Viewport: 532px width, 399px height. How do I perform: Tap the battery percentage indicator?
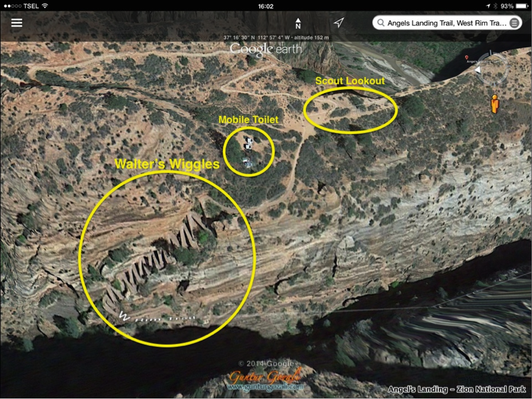click(507, 6)
